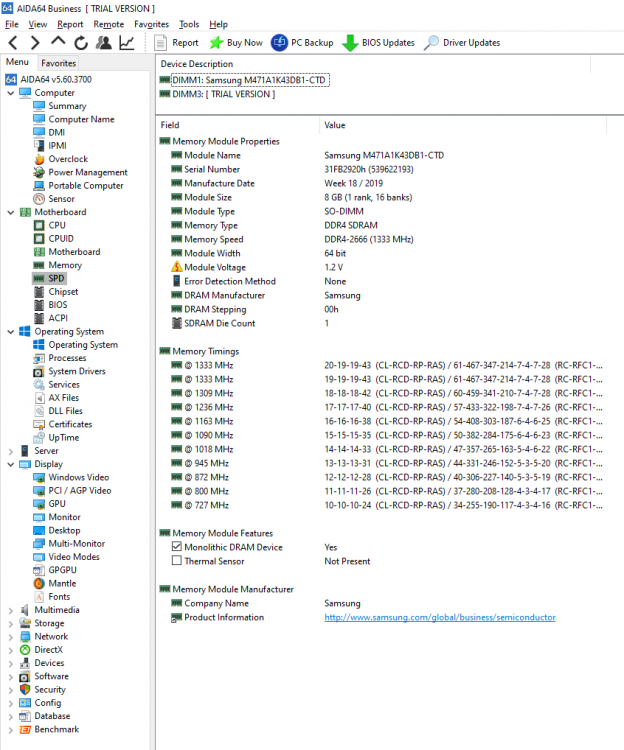Screen dimensions: 624x750
Task: Open the Tools menu
Action: click(189, 24)
